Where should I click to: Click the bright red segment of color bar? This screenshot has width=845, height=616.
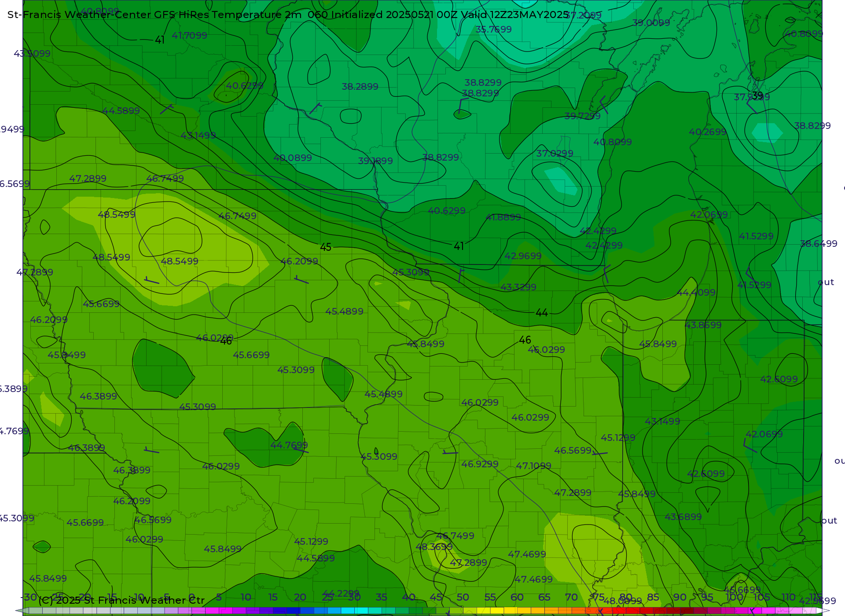pyautogui.click(x=619, y=611)
